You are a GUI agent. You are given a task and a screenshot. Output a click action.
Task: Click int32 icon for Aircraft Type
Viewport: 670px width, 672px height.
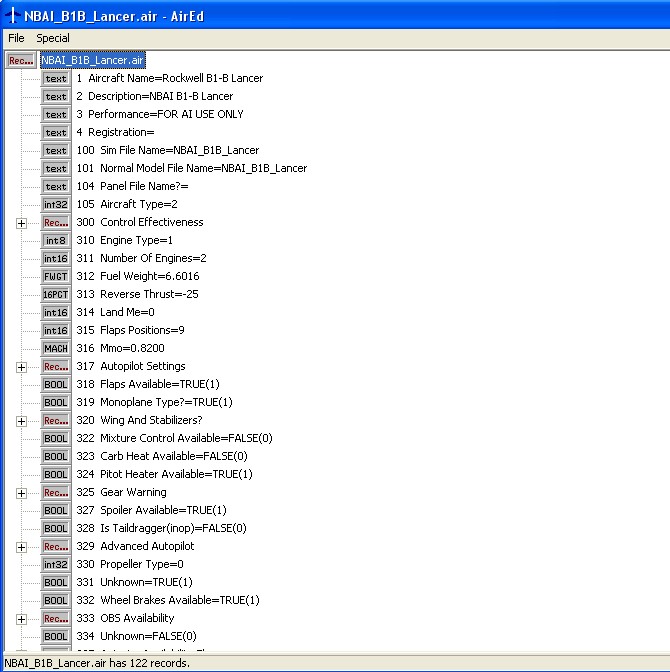point(56,204)
